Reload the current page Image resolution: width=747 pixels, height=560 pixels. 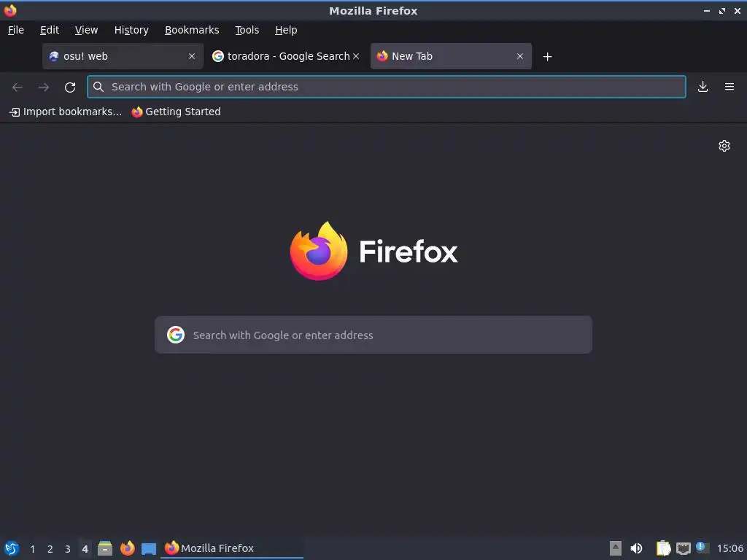[x=70, y=87]
